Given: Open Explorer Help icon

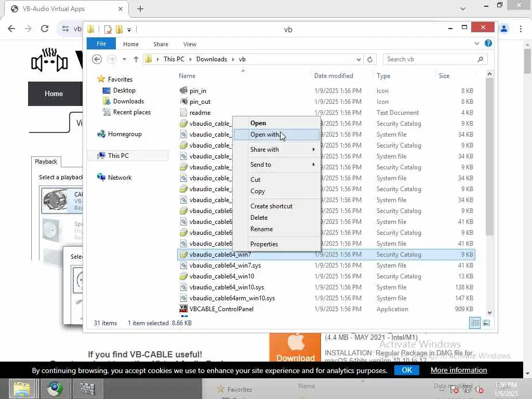Looking at the screenshot, I should coord(488,44).
